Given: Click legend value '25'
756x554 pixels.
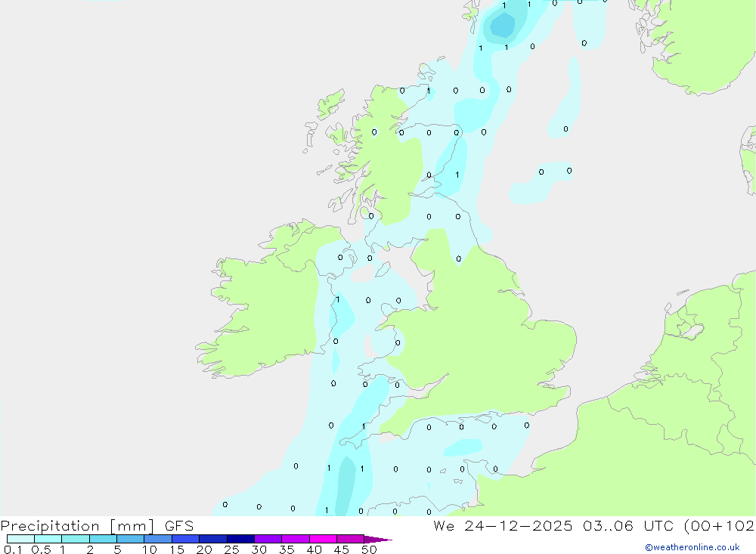Looking at the screenshot, I should [231, 549].
